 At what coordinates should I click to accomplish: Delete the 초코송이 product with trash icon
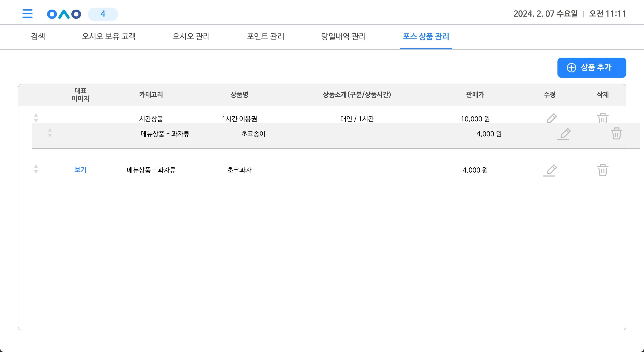(x=616, y=133)
